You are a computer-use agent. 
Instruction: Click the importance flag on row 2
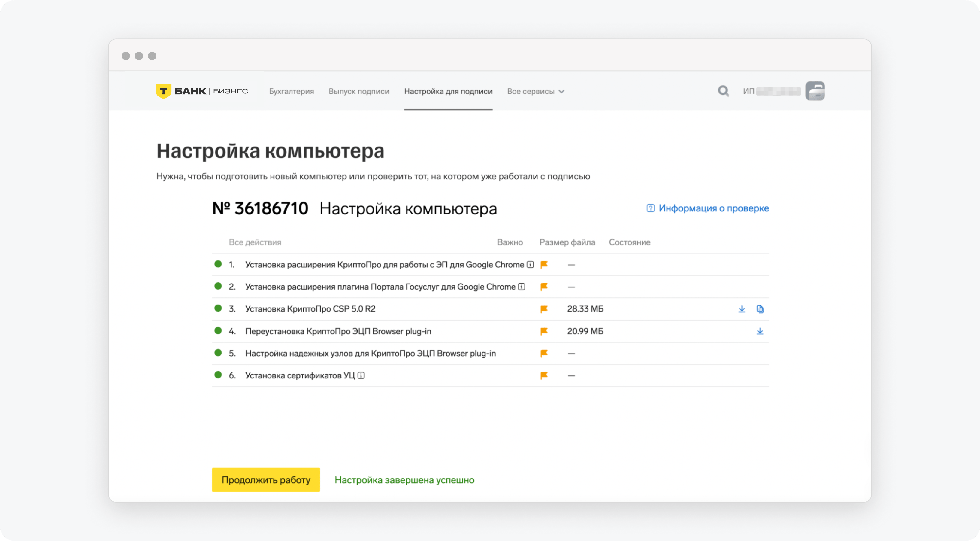(544, 287)
